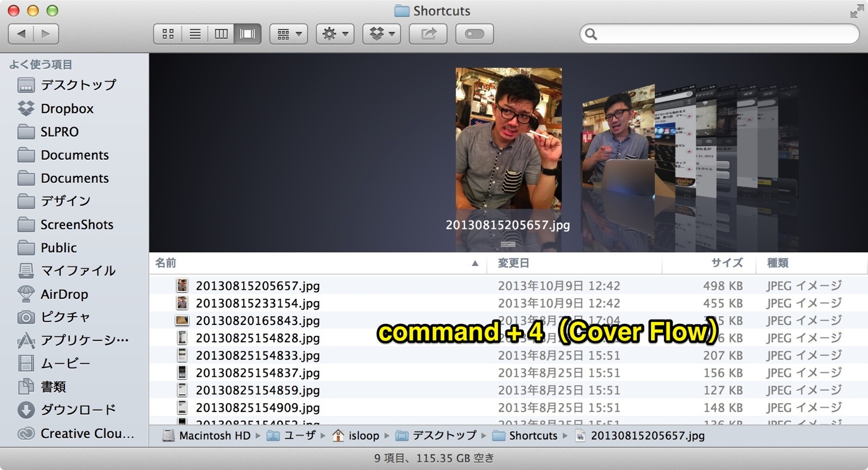Go to Shortcuts in the path bar

(525, 435)
